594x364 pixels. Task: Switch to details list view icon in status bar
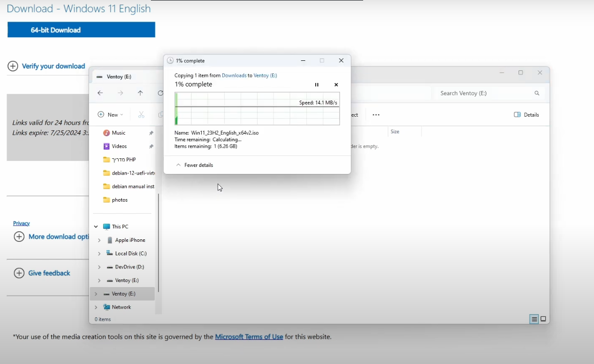tap(534, 319)
